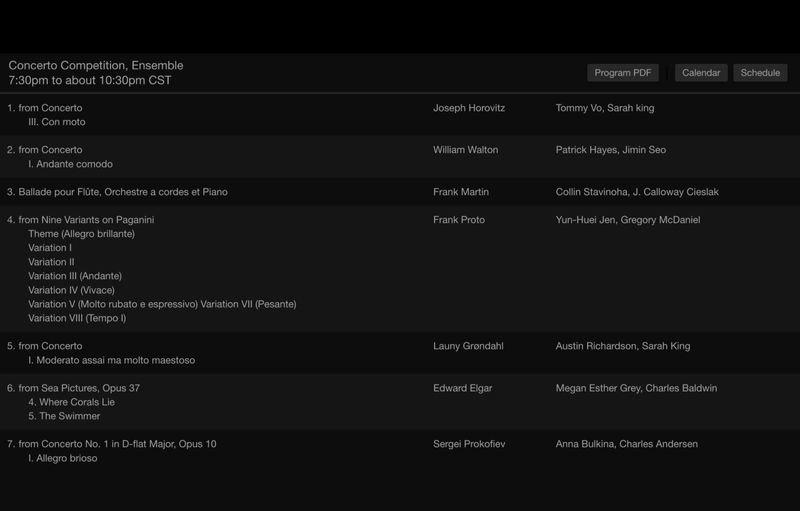Click composer William Walton

pyautogui.click(x=465, y=149)
